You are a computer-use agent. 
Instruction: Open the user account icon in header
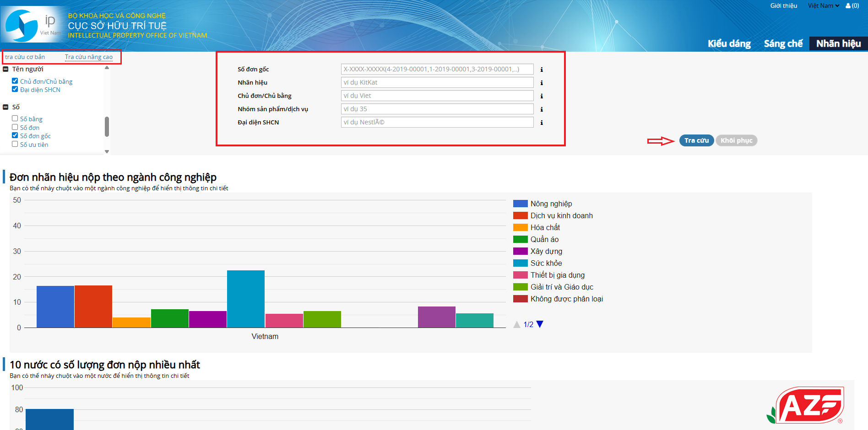(852, 6)
